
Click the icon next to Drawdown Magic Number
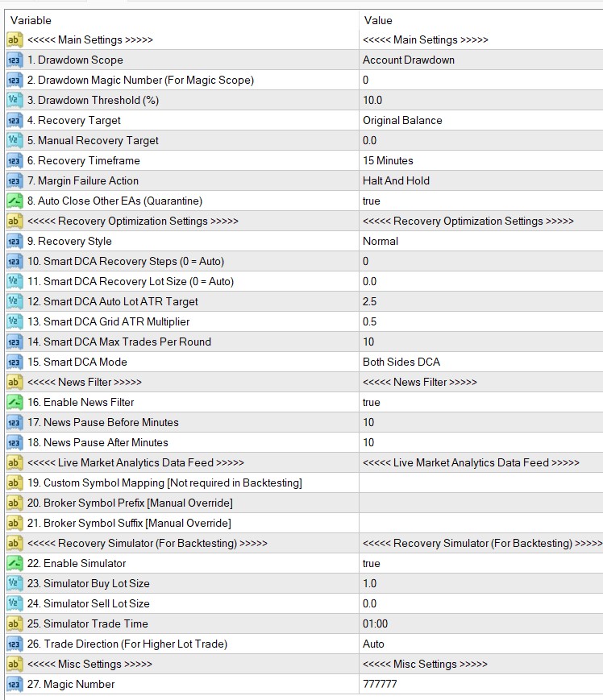pos(15,81)
